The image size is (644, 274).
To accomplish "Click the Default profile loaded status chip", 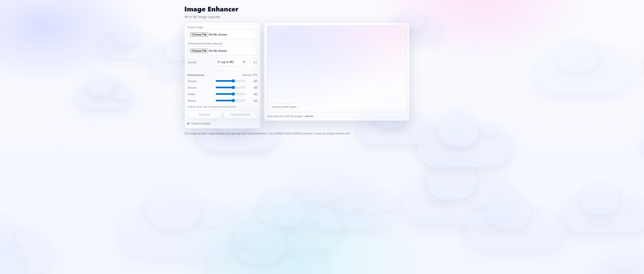I will [284, 107].
